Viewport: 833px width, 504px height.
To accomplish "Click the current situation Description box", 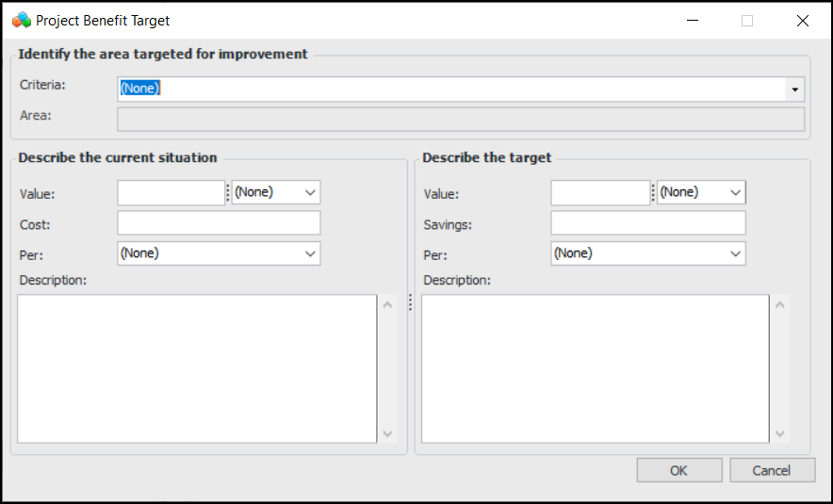I will pyautogui.click(x=197, y=368).
